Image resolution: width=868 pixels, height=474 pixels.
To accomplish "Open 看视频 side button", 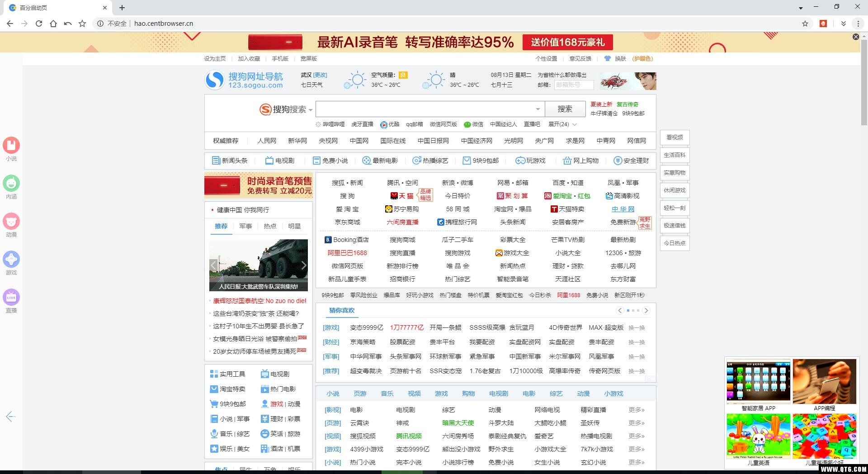I will coord(675,137).
